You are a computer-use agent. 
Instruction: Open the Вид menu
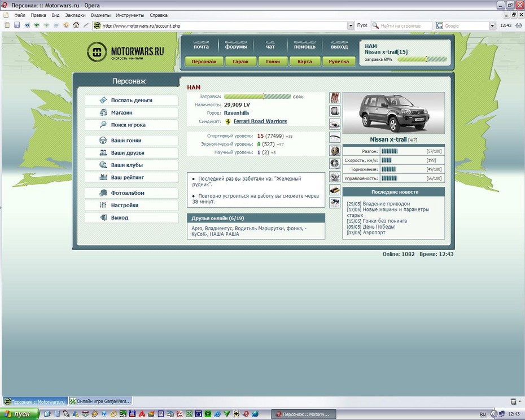click(55, 15)
